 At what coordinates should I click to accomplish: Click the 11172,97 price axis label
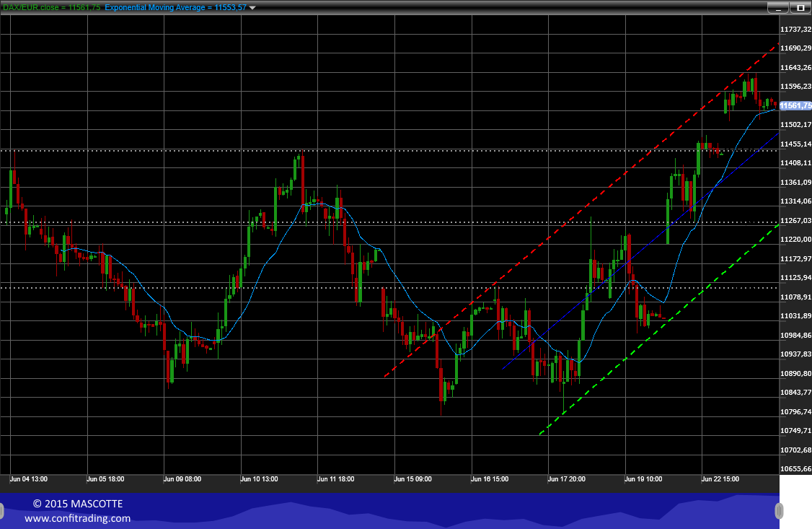pyautogui.click(x=795, y=258)
